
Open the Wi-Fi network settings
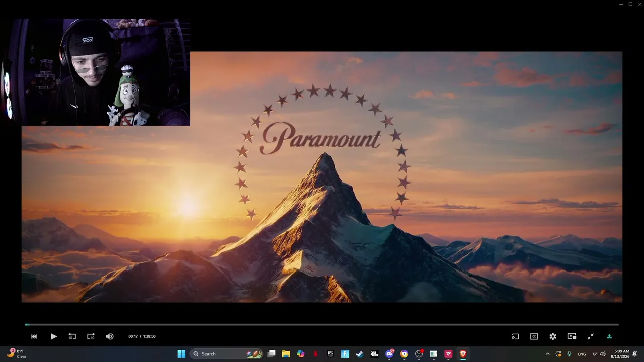coord(595,354)
